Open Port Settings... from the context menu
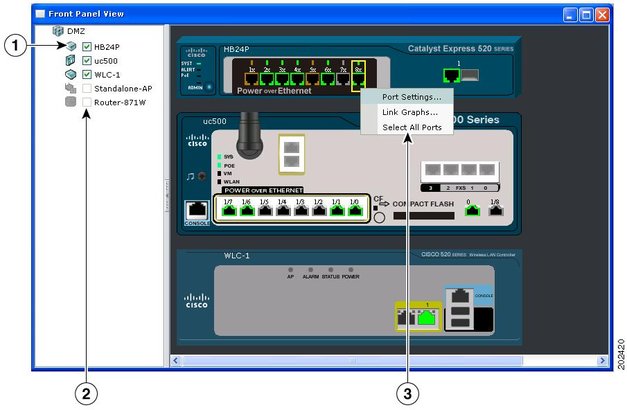 tap(407, 97)
